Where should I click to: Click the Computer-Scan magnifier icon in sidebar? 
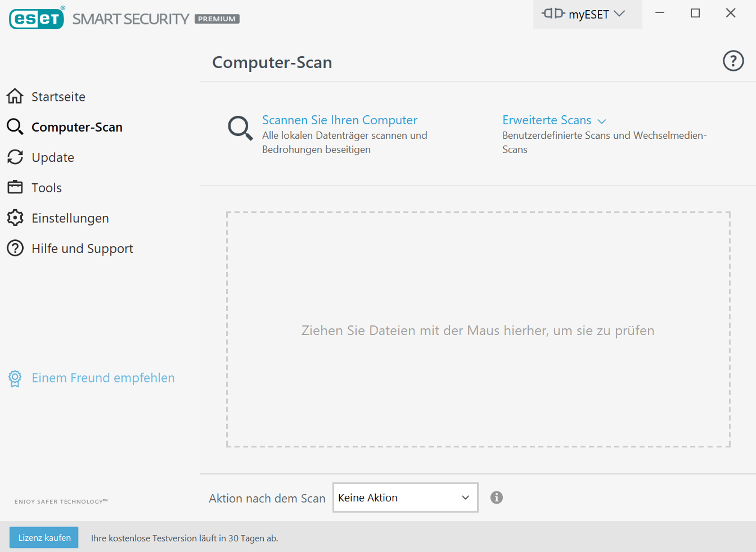point(15,127)
